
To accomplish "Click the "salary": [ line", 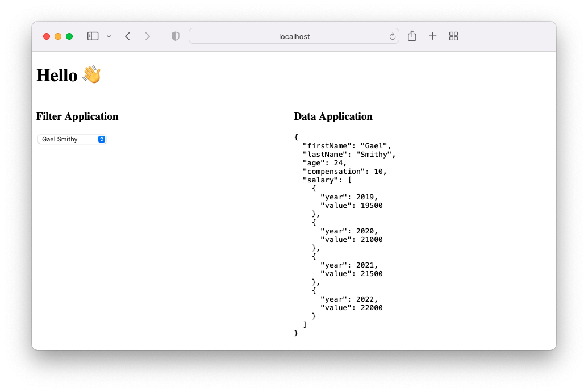I will point(327,180).
